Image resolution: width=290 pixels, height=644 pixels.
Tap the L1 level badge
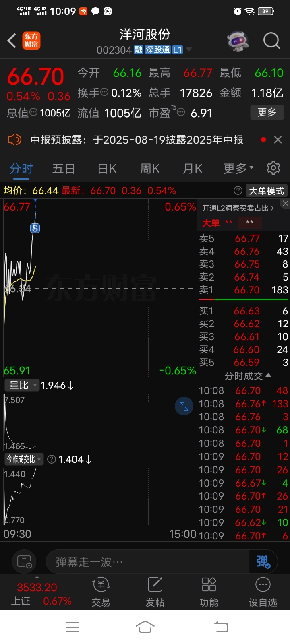tap(178, 50)
